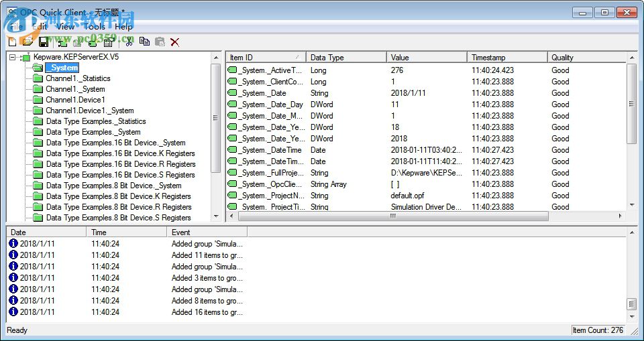Click the Cut scissors icon

[129, 42]
